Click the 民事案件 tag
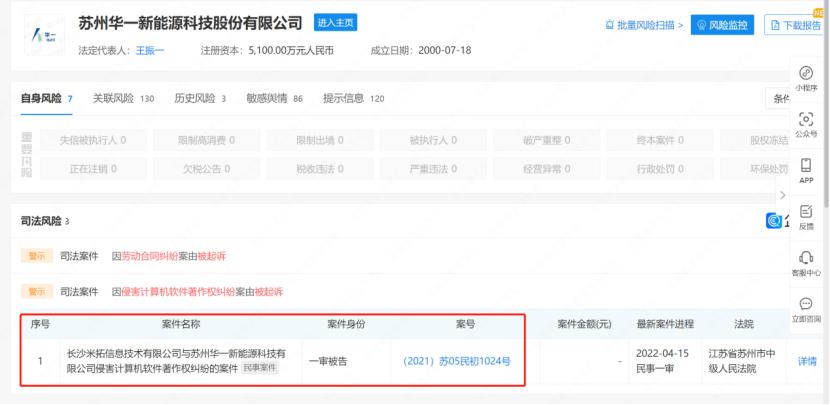The image size is (830, 405). pos(260,368)
